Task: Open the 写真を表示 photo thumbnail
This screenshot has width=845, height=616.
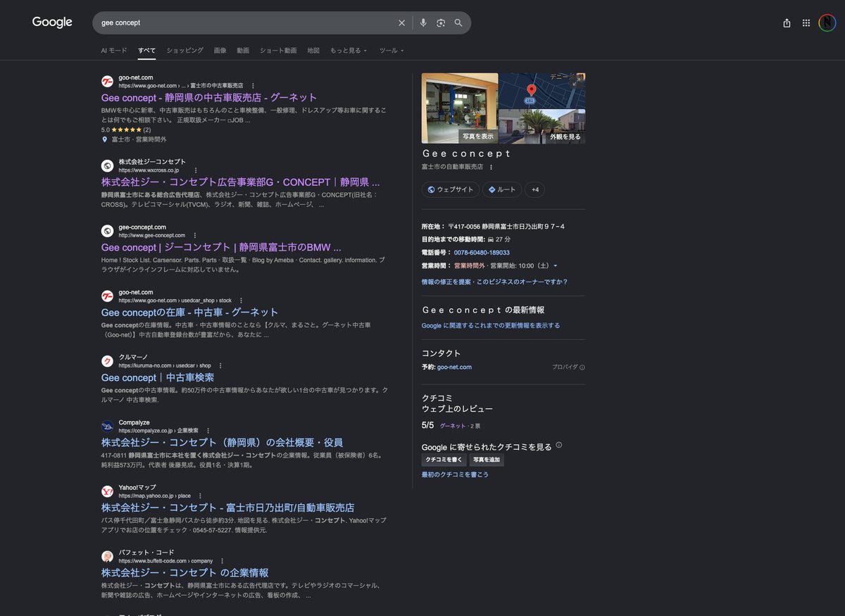Action: click(x=460, y=108)
